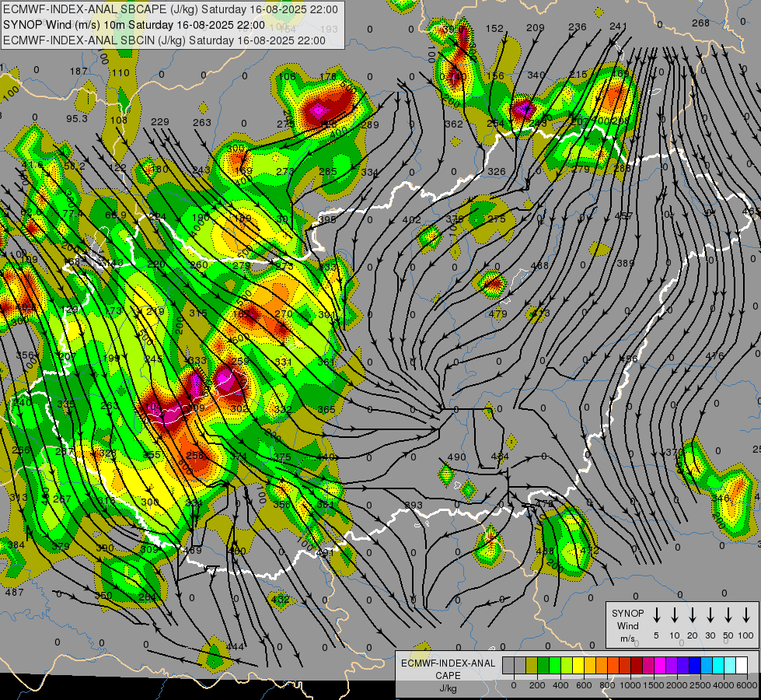
Task: Click the 365 value on the map
Action: point(326,410)
